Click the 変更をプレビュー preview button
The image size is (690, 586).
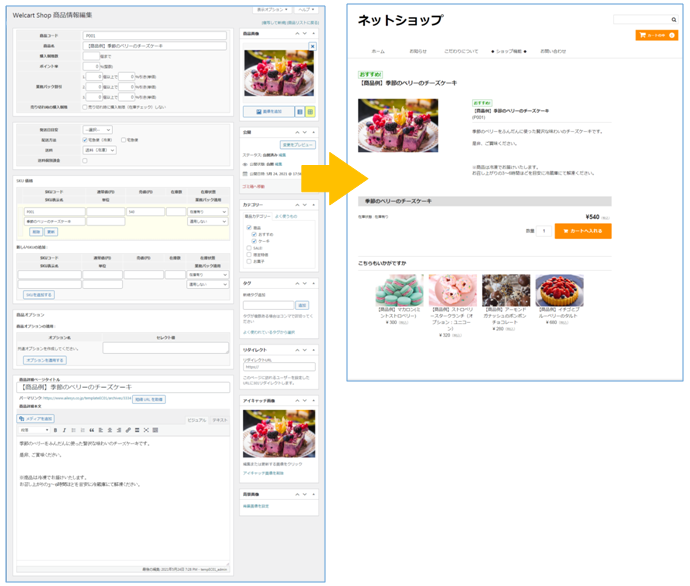tap(298, 145)
